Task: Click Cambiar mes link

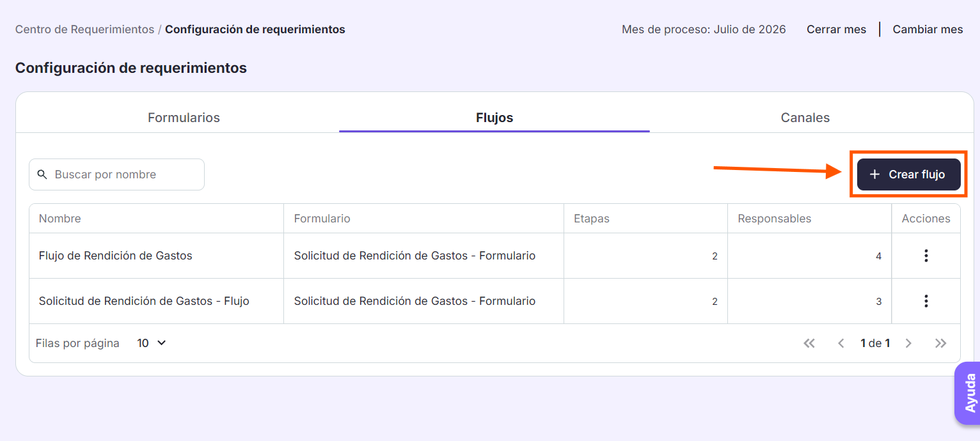Action: 928,29
